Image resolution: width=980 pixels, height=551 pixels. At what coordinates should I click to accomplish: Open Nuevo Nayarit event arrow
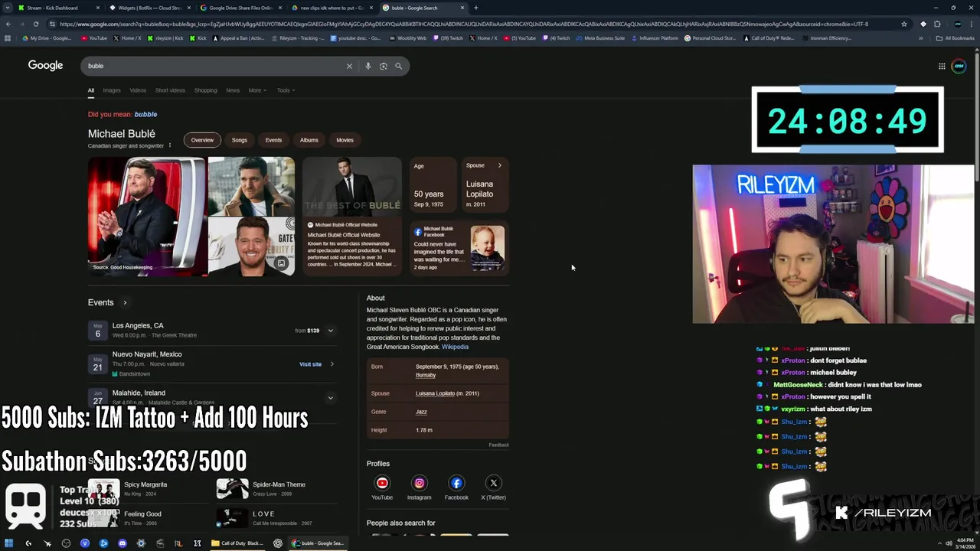[332, 364]
